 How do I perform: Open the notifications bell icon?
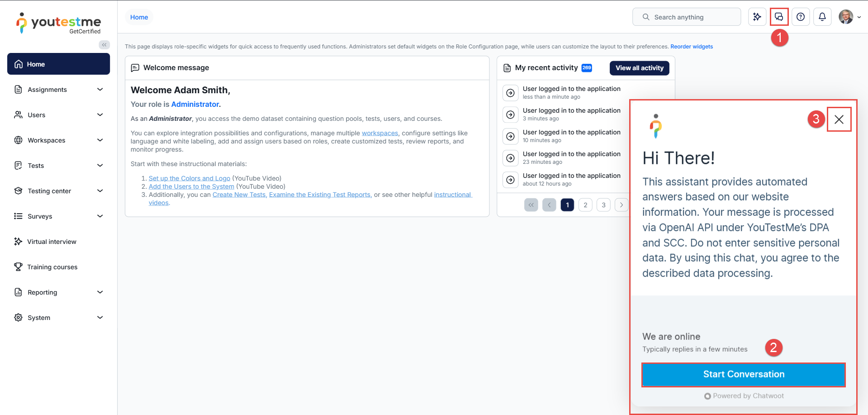(822, 17)
